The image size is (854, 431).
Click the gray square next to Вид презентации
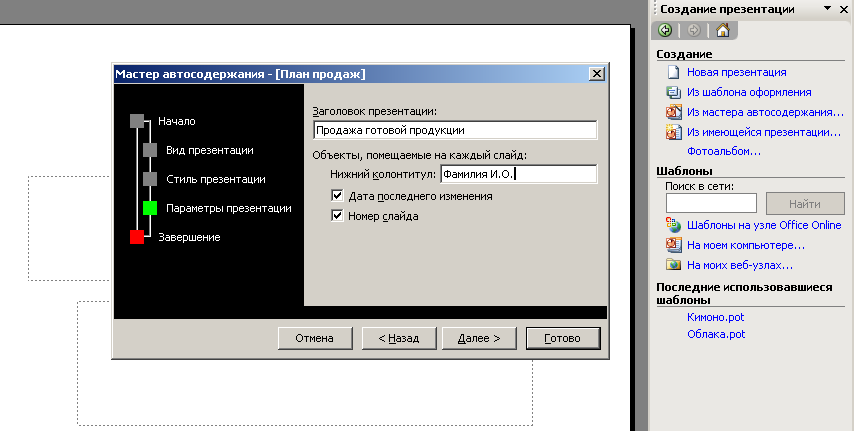(150, 150)
